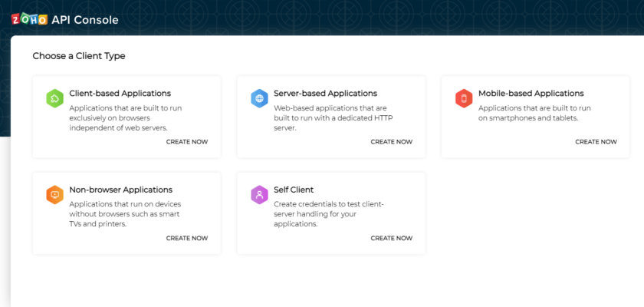Create a Client-based Application now
The image size is (644, 307).
(x=187, y=142)
